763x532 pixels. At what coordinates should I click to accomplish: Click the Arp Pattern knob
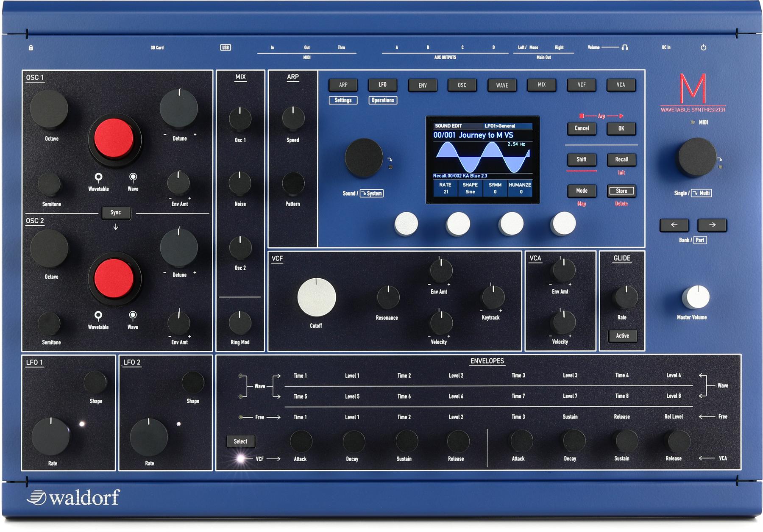[293, 184]
